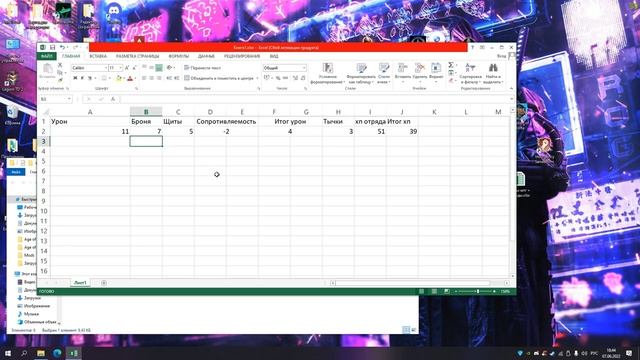This screenshot has height=360, width=640.
Task: Cut the selection with the scissors icon
Action: coord(60,66)
